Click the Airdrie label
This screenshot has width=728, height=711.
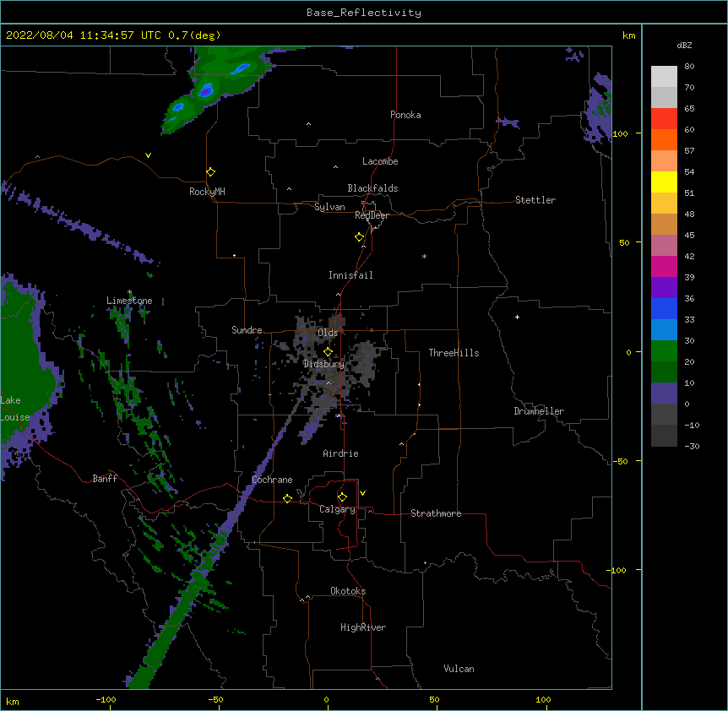(x=340, y=453)
